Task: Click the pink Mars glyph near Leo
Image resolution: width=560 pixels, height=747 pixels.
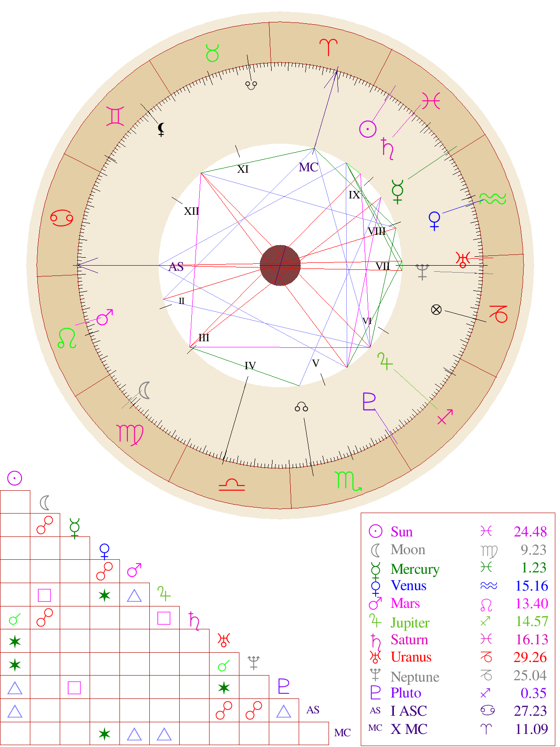Action: click(x=105, y=317)
